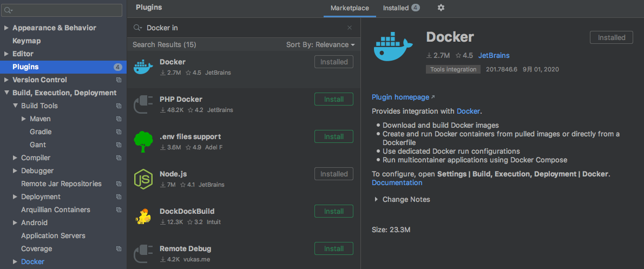
Task: Click the .env files support tree icon
Action: tap(143, 141)
